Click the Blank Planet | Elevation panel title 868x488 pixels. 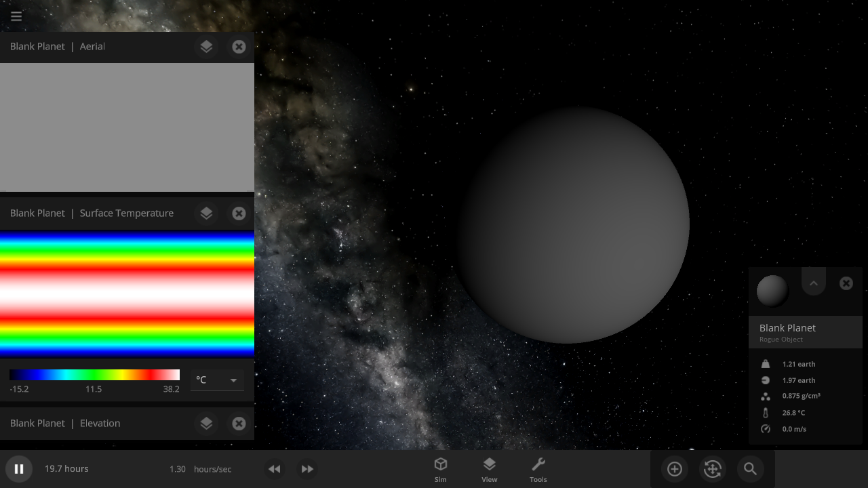click(x=65, y=424)
